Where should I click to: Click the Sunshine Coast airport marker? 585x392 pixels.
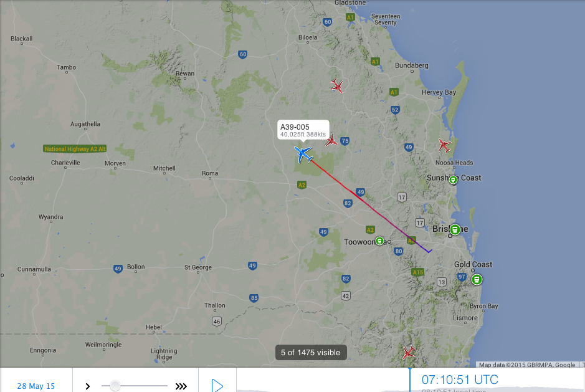point(453,180)
